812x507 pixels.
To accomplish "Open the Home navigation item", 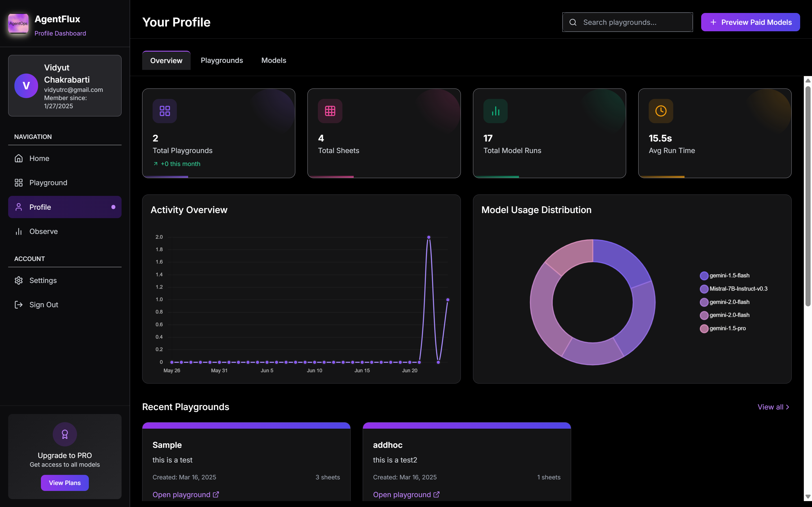I will click(39, 158).
